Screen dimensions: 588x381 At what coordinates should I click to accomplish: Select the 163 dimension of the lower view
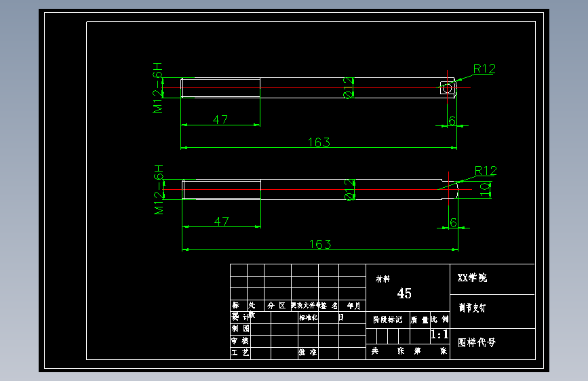[320, 245]
